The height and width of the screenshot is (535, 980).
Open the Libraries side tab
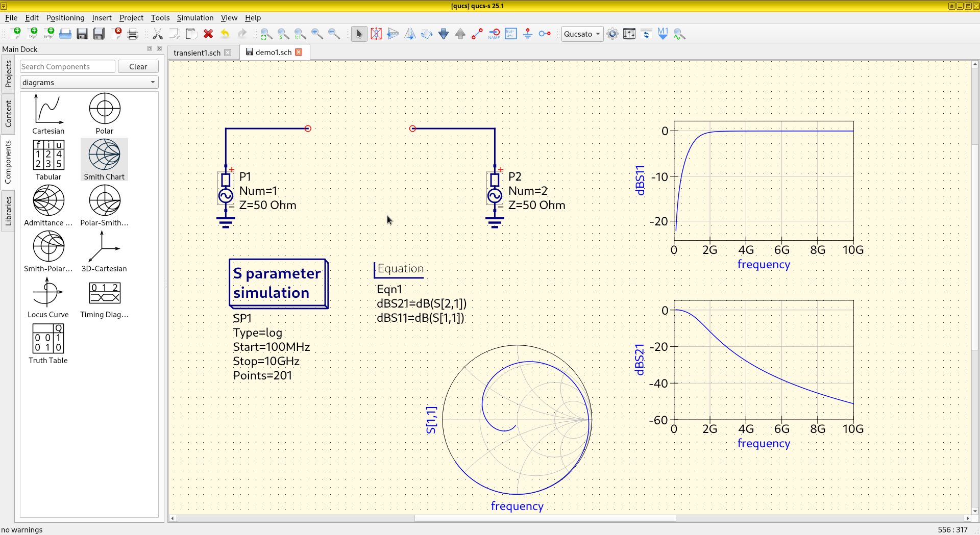click(8, 211)
